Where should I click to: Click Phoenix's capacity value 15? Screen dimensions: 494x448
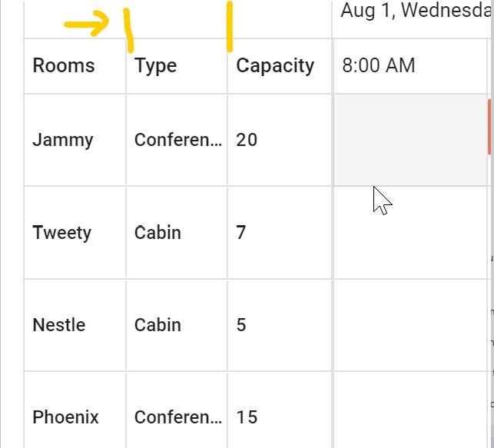(247, 417)
